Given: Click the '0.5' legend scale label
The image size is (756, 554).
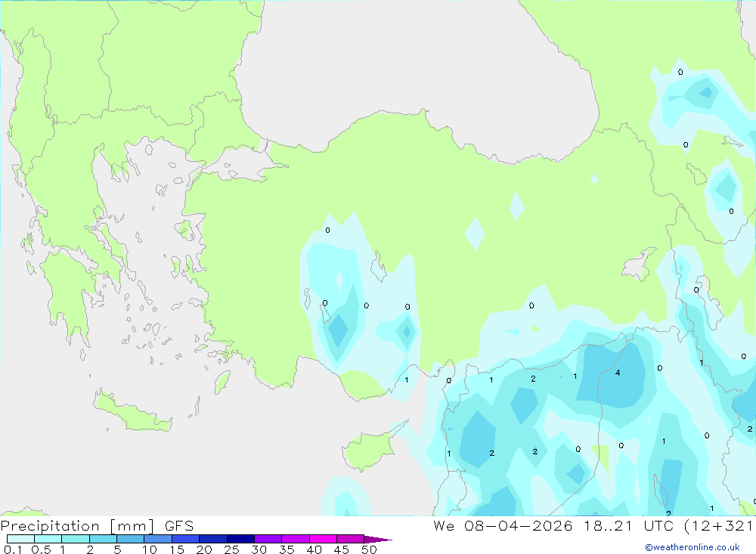Looking at the screenshot, I should (41, 549).
